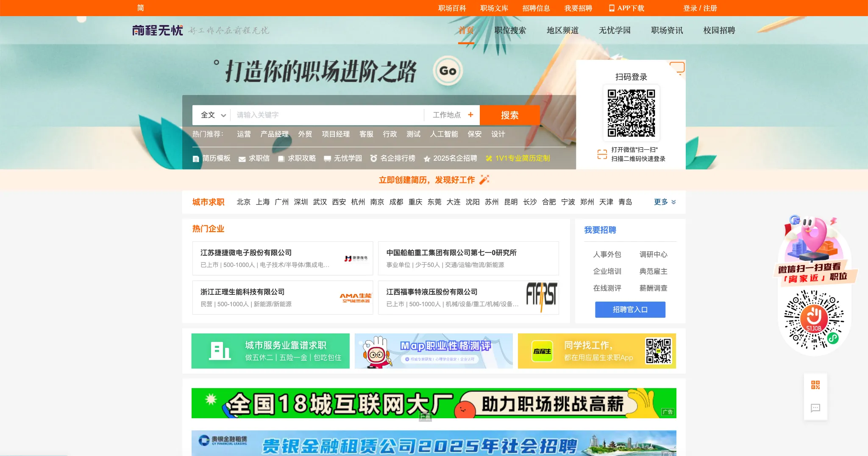868x456 pixels.
Task: Select hot keyword 设计
Action: tap(498, 134)
